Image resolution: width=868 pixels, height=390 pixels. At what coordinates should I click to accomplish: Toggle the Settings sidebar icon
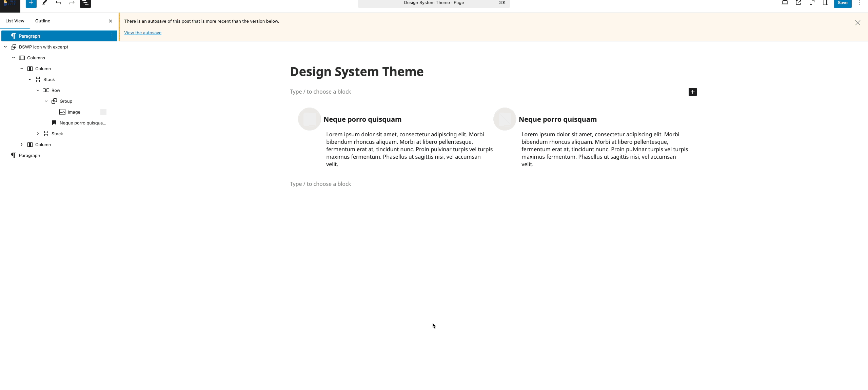(826, 3)
